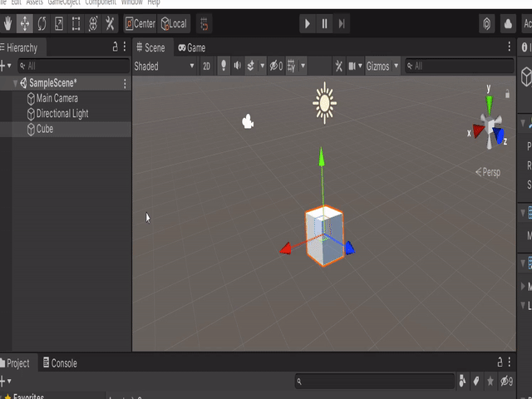Open Shaded draw mode dropdown
Image resolution: width=532 pixels, height=399 pixels.
click(x=165, y=66)
